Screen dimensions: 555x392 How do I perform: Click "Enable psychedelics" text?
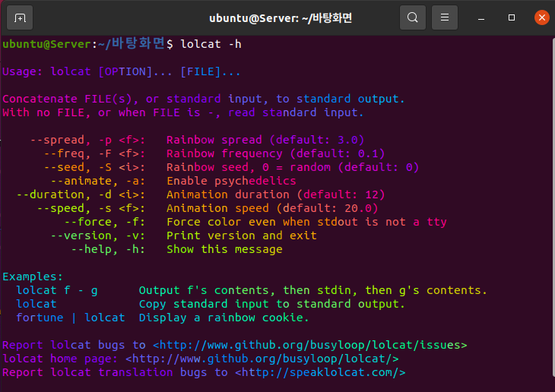pos(231,181)
